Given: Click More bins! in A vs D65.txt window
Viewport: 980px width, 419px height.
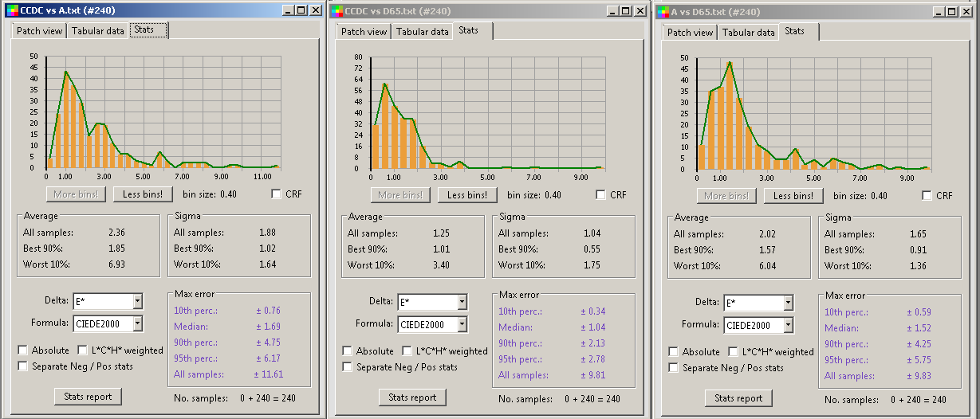Looking at the screenshot, I should tap(726, 195).
